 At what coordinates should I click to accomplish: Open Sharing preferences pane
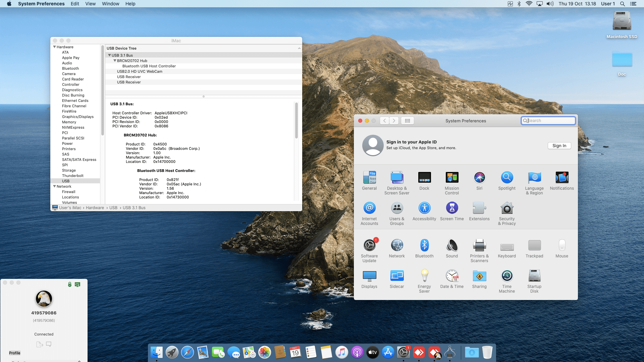pos(479,279)
